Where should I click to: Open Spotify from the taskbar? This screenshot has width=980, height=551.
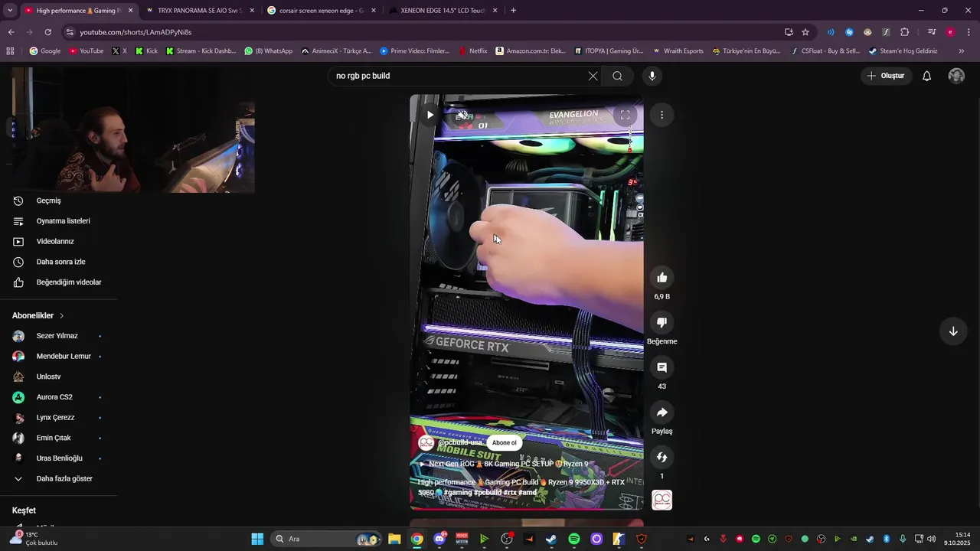point(574,539)
